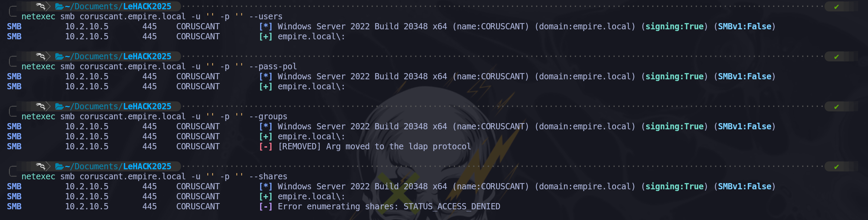Click the --groups flag in the command

point(268,117)
